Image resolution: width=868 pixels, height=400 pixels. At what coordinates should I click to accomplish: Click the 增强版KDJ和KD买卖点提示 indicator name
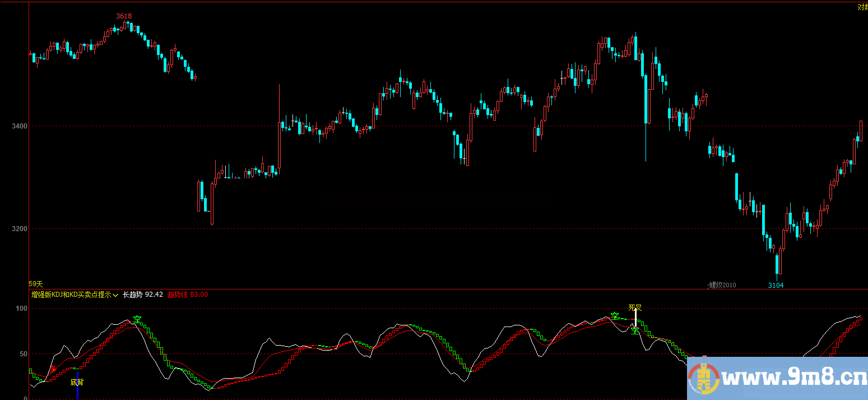pos(71,295)
